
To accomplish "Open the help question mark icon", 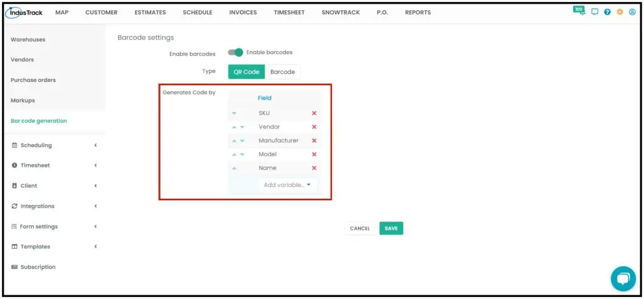I will (x=608, y=12).
